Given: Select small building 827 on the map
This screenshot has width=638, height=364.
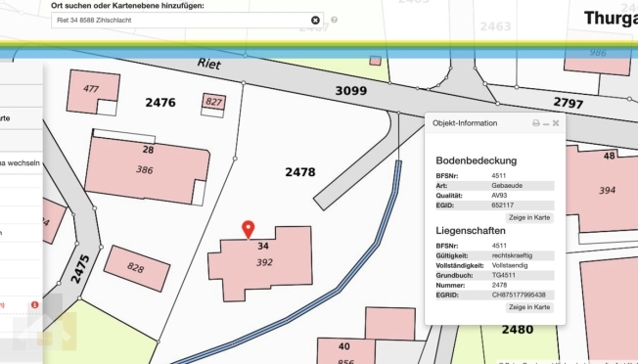Looking at the screenshot, I should (213, 102).
